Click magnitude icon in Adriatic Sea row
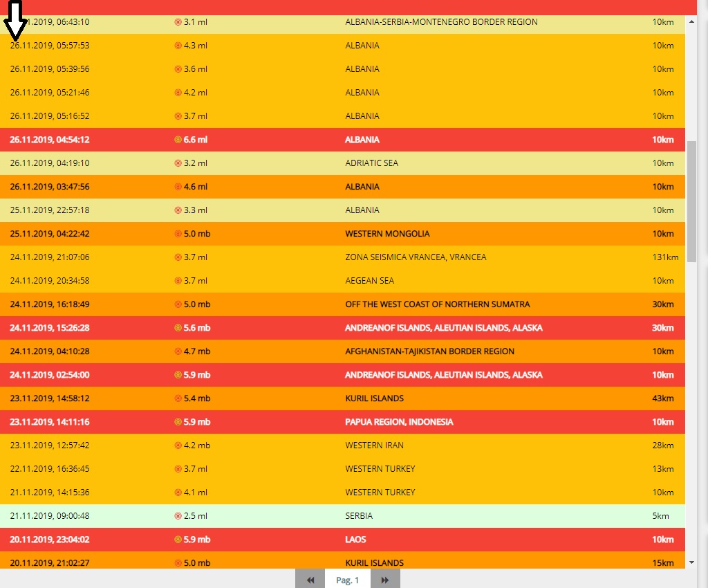Image resolution: width=708 pixels, height=588 pixels. (178, 163)
